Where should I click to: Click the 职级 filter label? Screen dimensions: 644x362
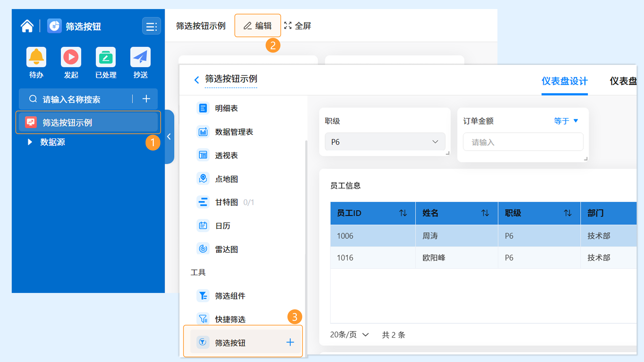click(332, 121)
